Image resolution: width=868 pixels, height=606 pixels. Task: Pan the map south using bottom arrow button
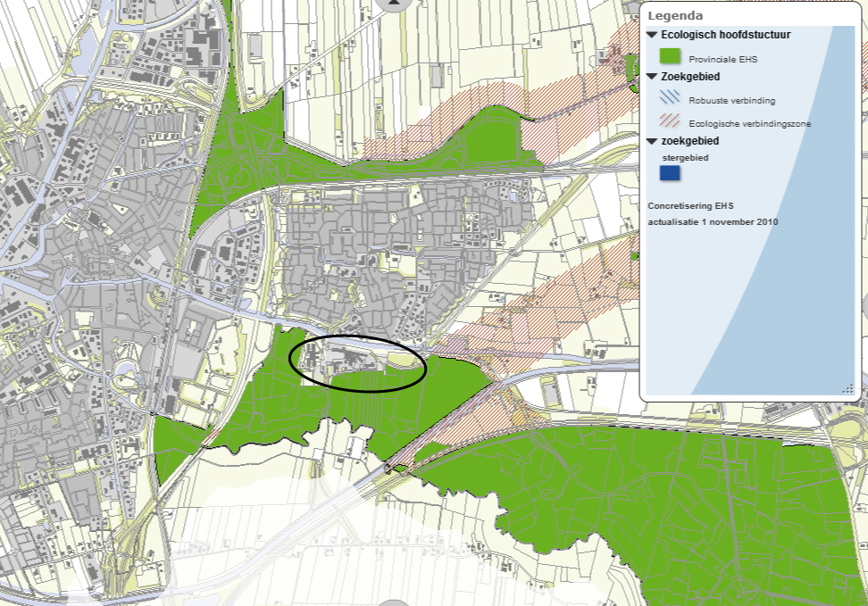(x=394, y=602)
